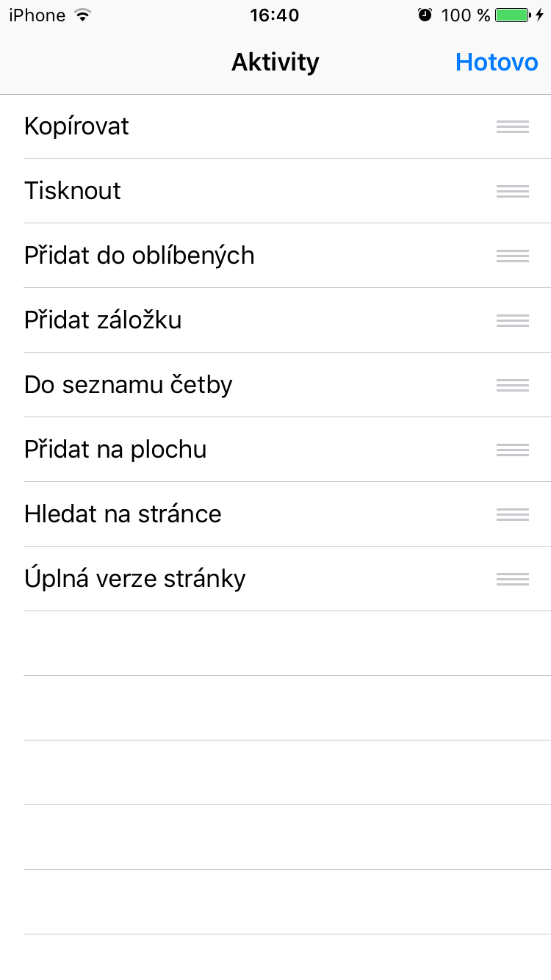Select the Tisknout activity
Viewport: 551px width, 980px height.
[73, 191]
